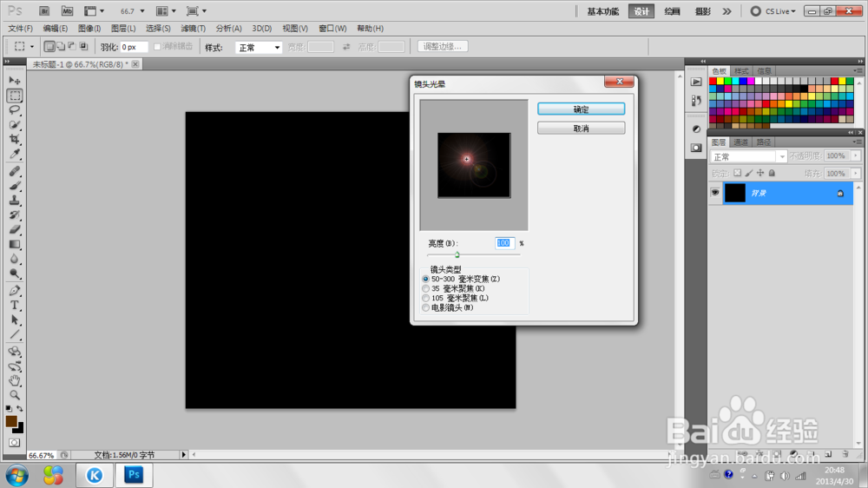The height and width of the screenshot is (488, 868).
Task: Select the Pen tool
Action: (15, 291)
